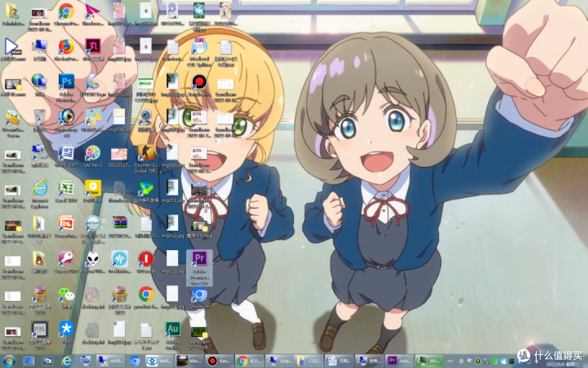Open the Word 2007 shortcut
Image resolution: width=588 pixels, height=368 pixels.
point(66,156)
